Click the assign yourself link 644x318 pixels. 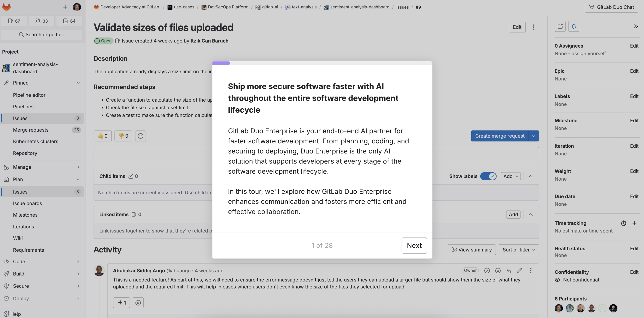589,53
